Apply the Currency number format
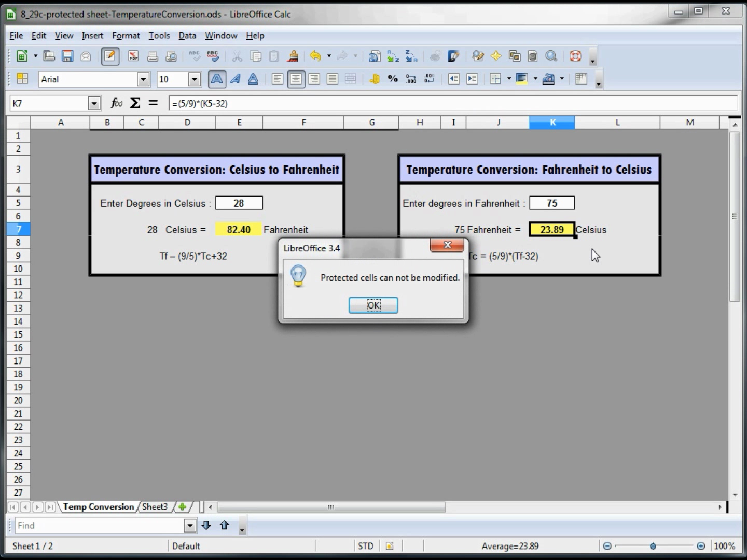Image resolution: width=747 pixels, height=560 pixels. 375,79
